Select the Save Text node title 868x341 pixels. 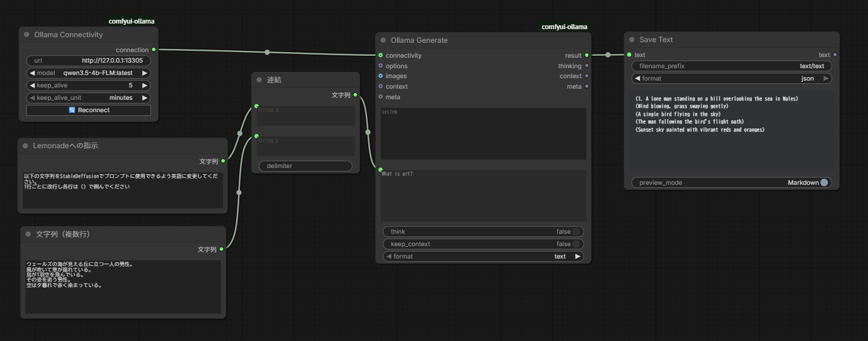(656, 40)
